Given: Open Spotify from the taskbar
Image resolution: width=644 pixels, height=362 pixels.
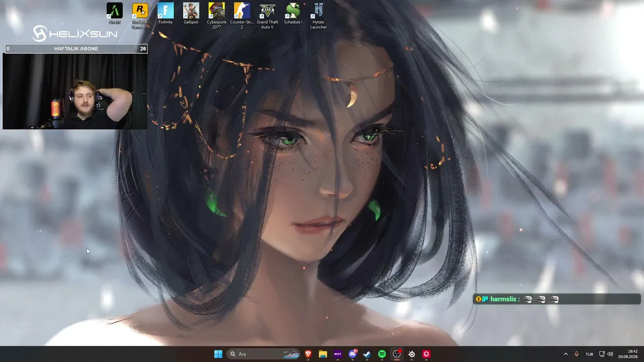Looking at the screenshot, I should coord(382,354).
